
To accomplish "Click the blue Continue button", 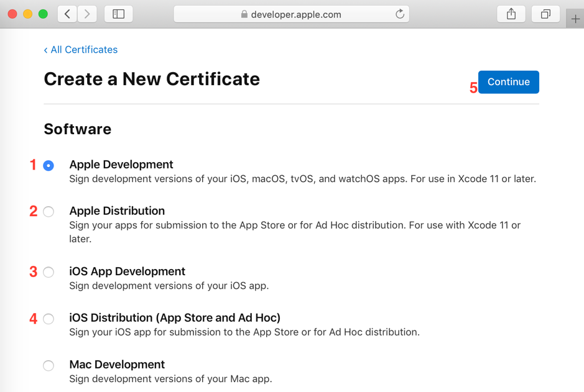I will [508, 82].
